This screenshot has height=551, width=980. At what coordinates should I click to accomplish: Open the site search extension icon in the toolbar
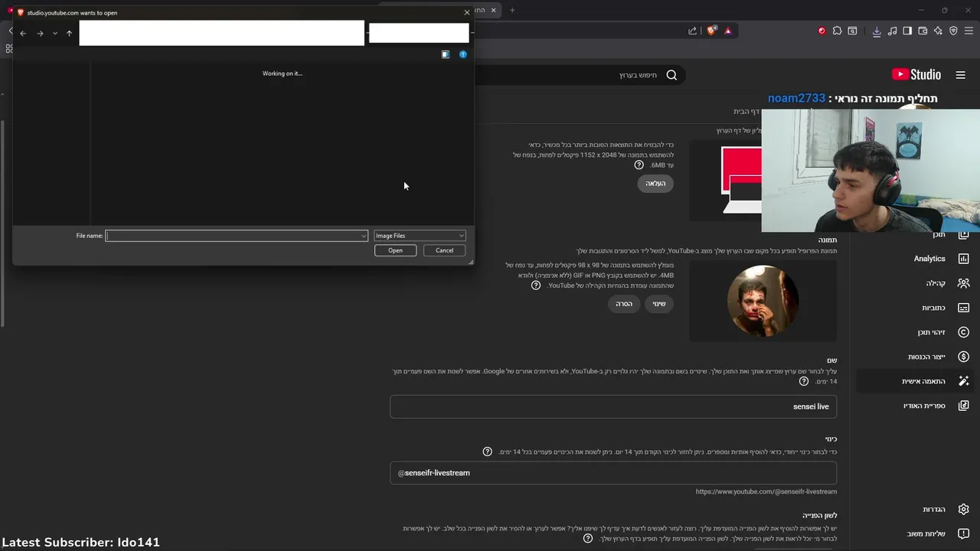point(852,31)
